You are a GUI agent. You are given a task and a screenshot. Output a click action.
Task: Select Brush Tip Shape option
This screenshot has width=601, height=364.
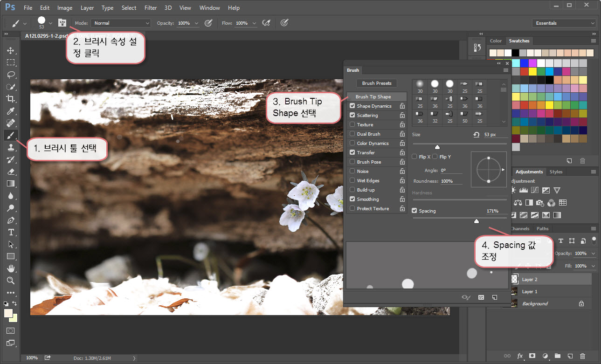tap(377, 96)
